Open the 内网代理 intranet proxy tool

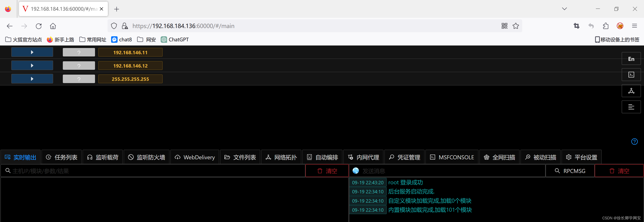pos(363,157)
